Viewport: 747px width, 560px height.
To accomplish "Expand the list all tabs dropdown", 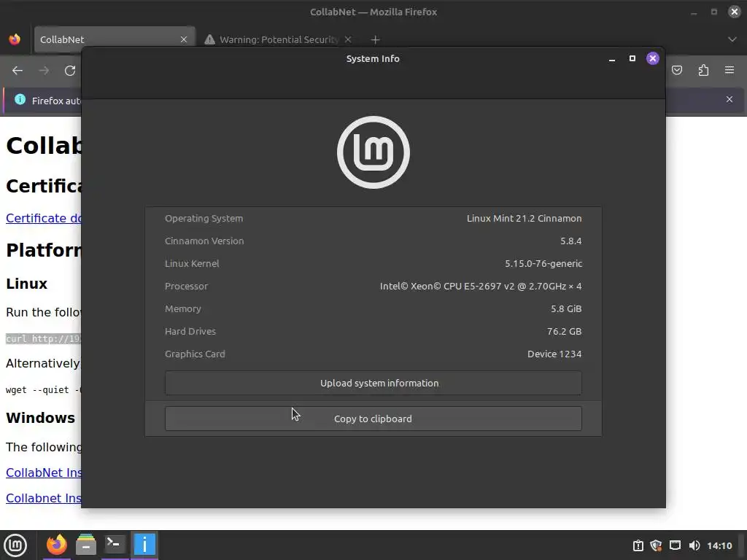I will click(732, 39).
